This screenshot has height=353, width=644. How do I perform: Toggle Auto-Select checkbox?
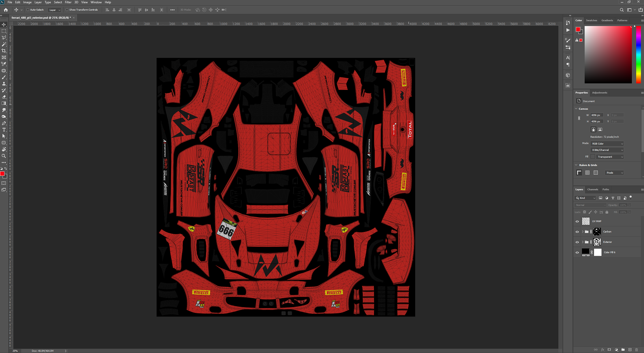28,10
